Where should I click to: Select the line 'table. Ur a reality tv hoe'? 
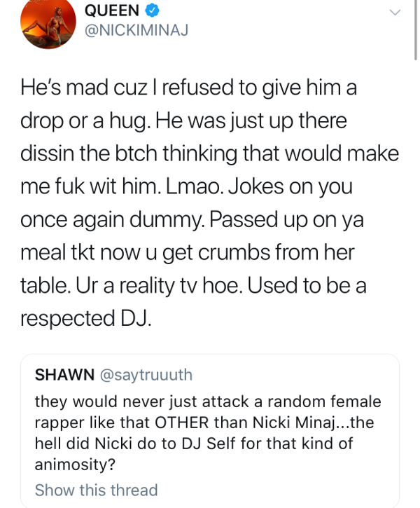coord(193,286)
